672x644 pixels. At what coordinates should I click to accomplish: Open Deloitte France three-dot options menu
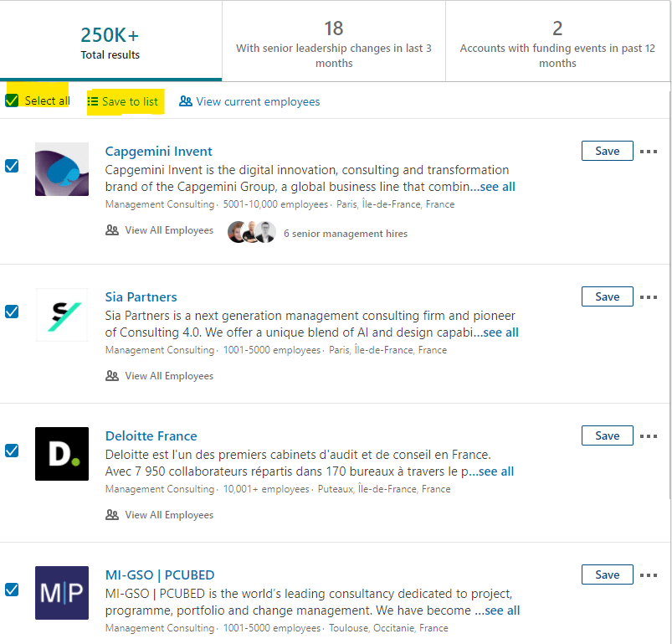(x=649, y=436)
